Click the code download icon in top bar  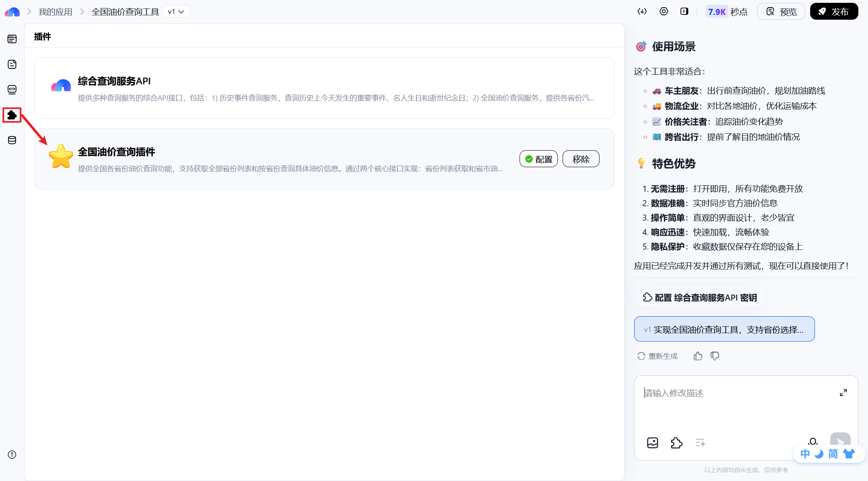tap(642, 11)
